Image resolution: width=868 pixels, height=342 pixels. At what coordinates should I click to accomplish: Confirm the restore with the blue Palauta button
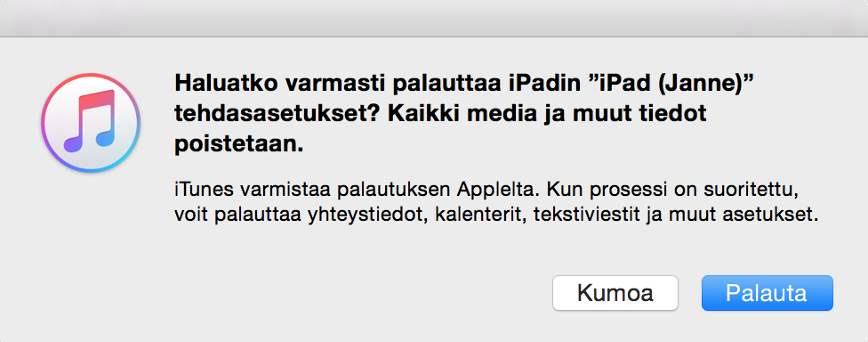coord(767,293)
